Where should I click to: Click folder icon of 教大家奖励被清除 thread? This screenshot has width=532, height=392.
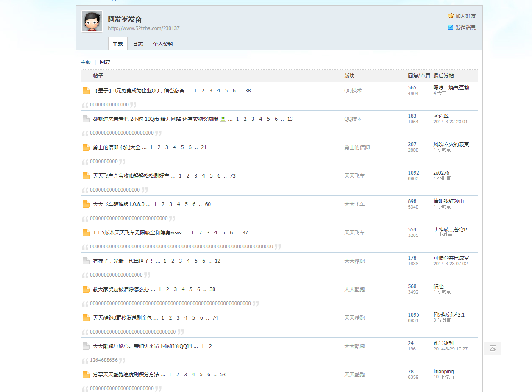click(86, 289)
